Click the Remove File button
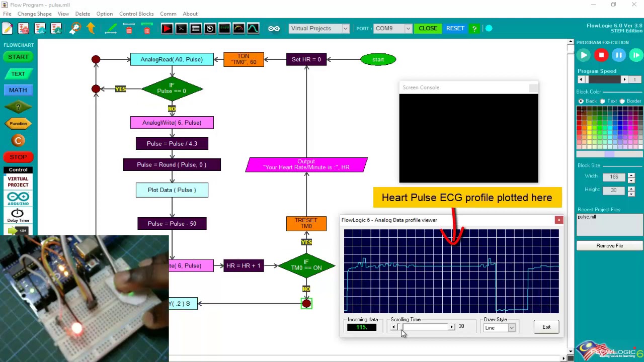The height and width of the screenshot is (362, 644). point(609,246)
